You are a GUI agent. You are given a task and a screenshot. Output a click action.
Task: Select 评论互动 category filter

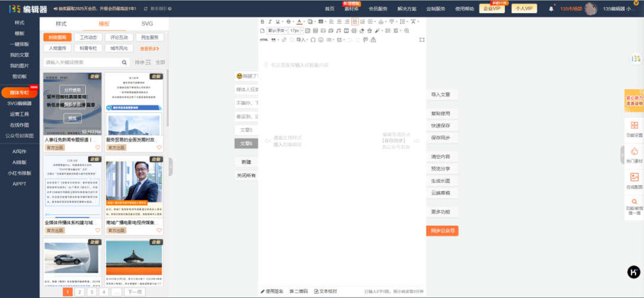(x=119, y=38)
